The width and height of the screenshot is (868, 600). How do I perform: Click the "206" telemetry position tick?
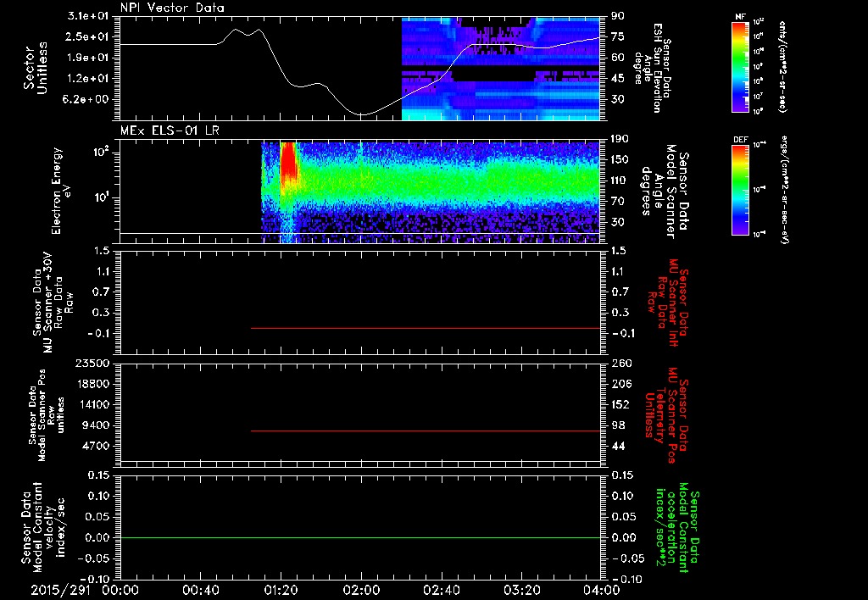[621, 384]
